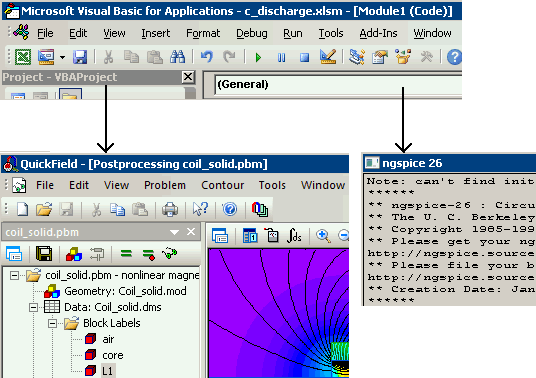Click the Paste icon in QuickField toolbar
Viewport: 536px width, 378px height.
coord(140,209)
